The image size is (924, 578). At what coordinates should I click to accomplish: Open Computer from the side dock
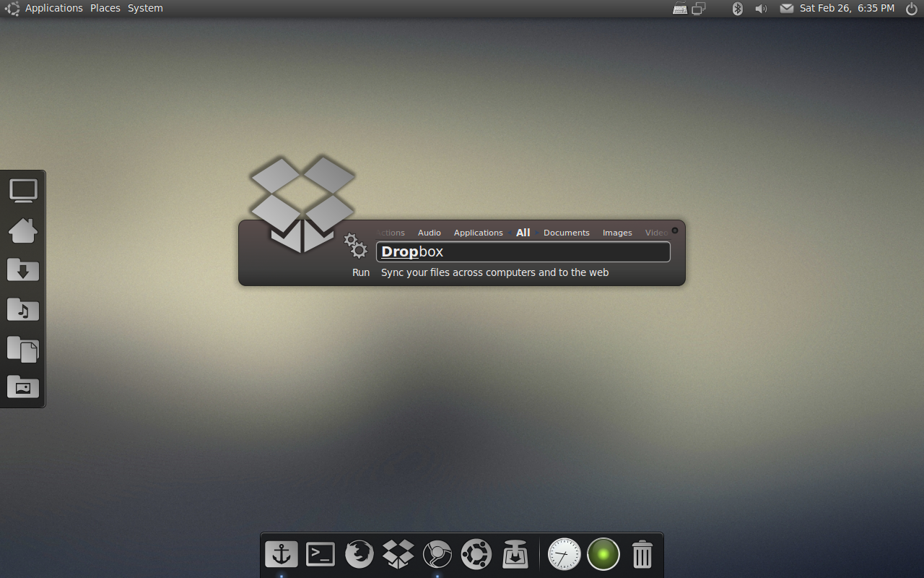(x=23, y=191)
